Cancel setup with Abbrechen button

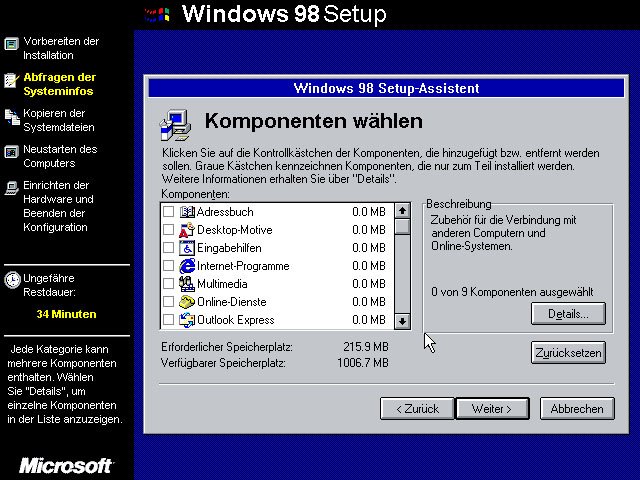pos(576,409)
